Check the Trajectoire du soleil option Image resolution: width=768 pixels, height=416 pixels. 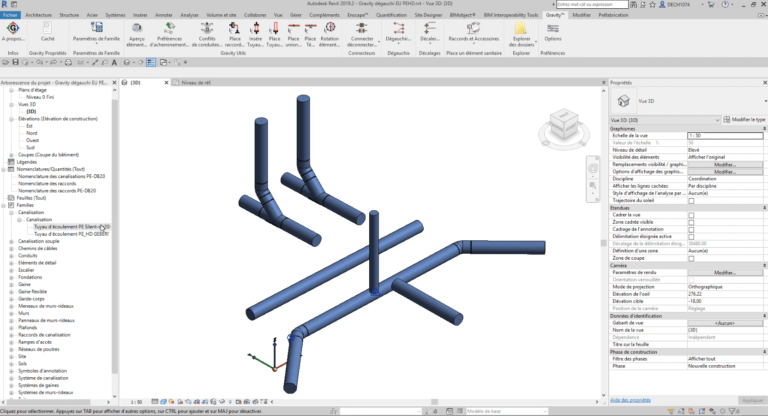[x=691, y=200]
